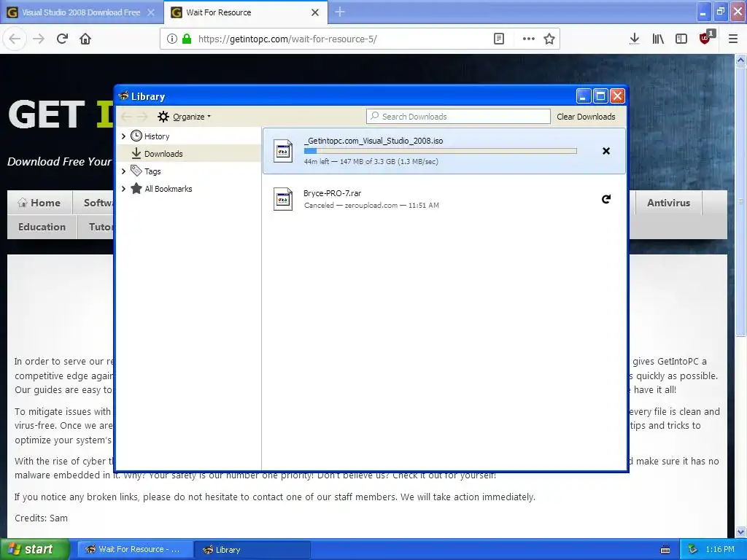This screenshot has height=560, width=747.
Task: Expand the History tree node
Action: tap(123, 136)
